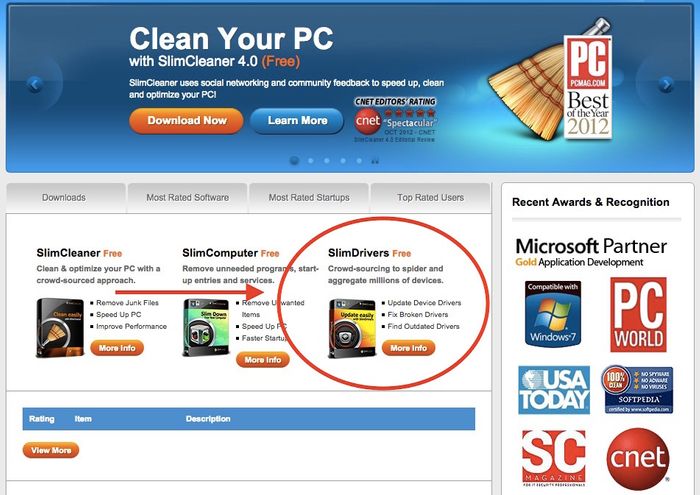Open the Most Rated Software tab
The width and height of the screenshot is (700, 495).
188,197
